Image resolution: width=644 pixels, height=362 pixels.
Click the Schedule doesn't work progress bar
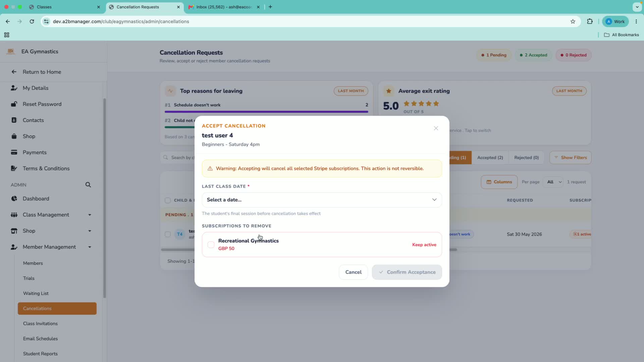[x=266, y=112]
